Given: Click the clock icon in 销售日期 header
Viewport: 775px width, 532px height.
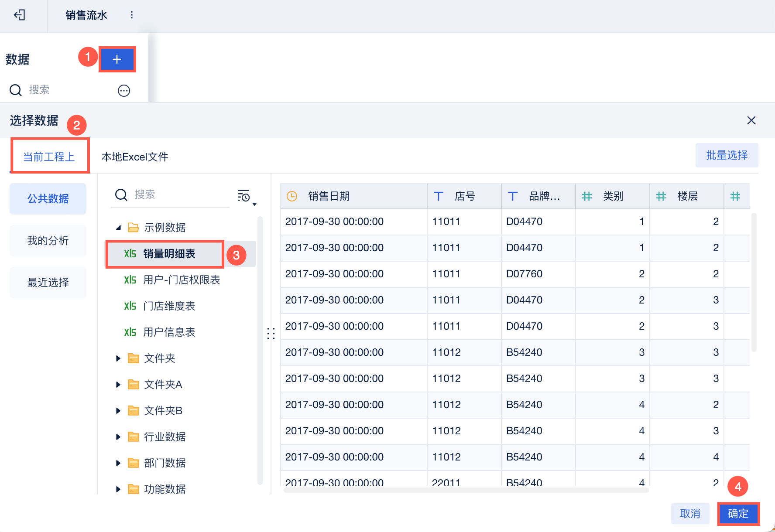Looking at the screenshot, I should click(x=292, y=196).
